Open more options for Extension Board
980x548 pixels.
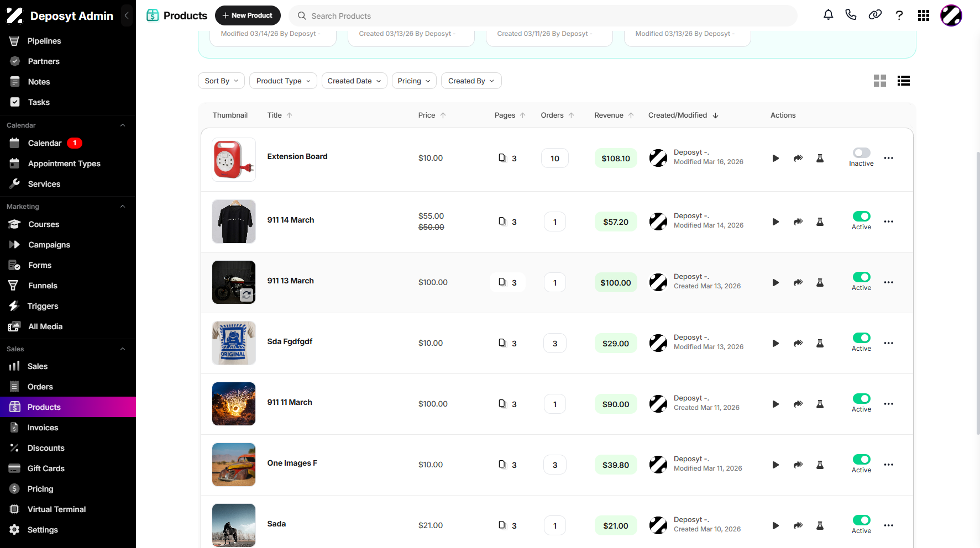click(x=889, y=158)
